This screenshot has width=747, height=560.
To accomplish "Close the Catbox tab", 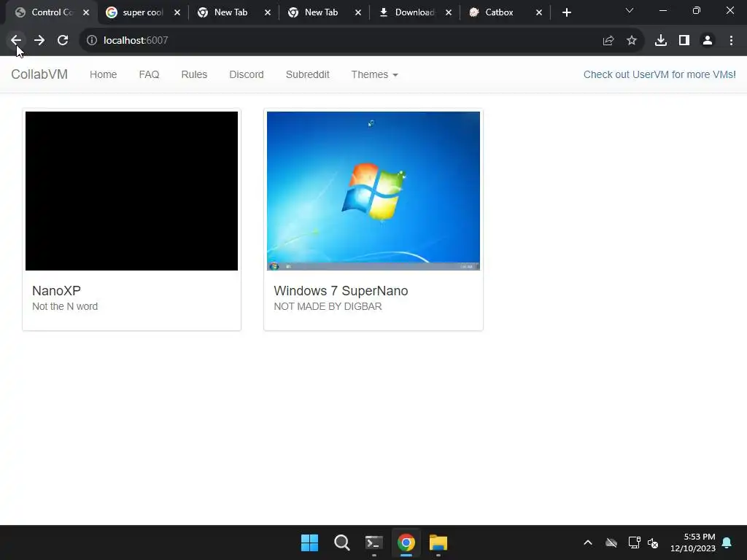I will pyautogui.click(x=539, y=13).
